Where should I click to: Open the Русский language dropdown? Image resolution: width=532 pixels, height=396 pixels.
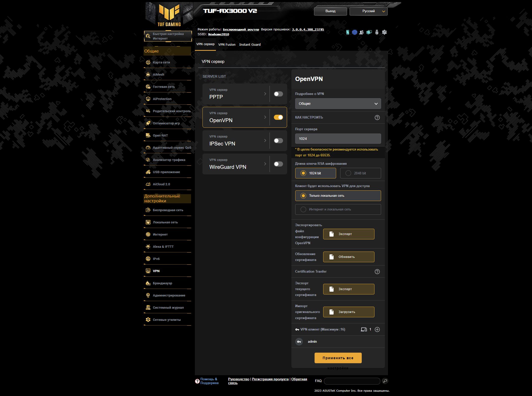pyautogui.click(x=368, y=11)
